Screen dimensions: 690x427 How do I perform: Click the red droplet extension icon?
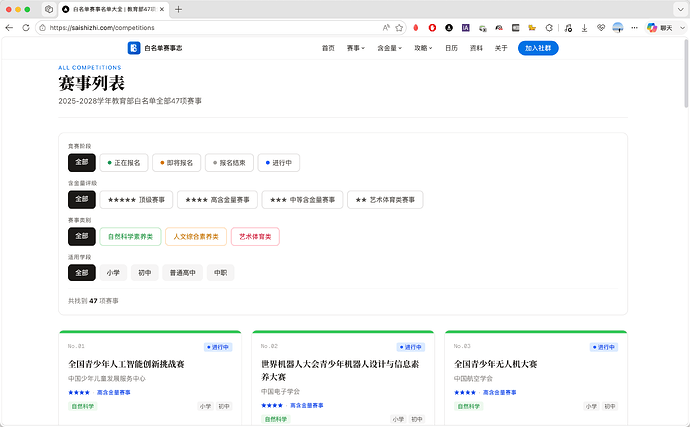416,28
